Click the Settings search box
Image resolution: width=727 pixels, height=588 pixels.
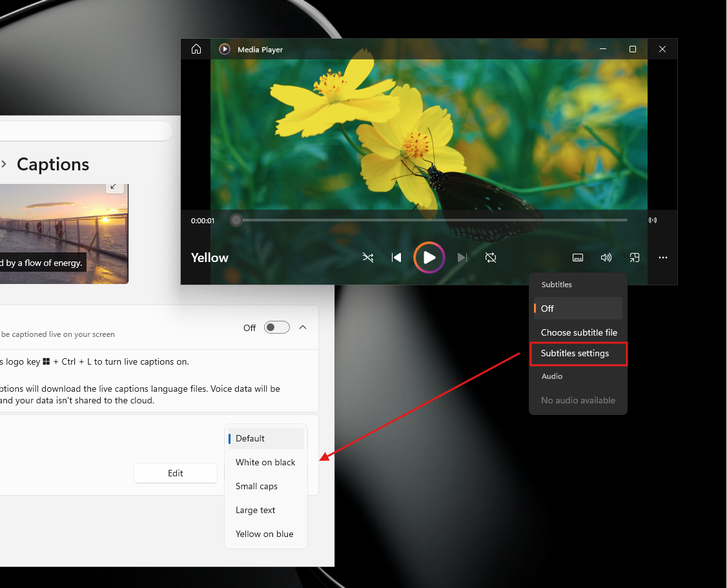point(87,131)
